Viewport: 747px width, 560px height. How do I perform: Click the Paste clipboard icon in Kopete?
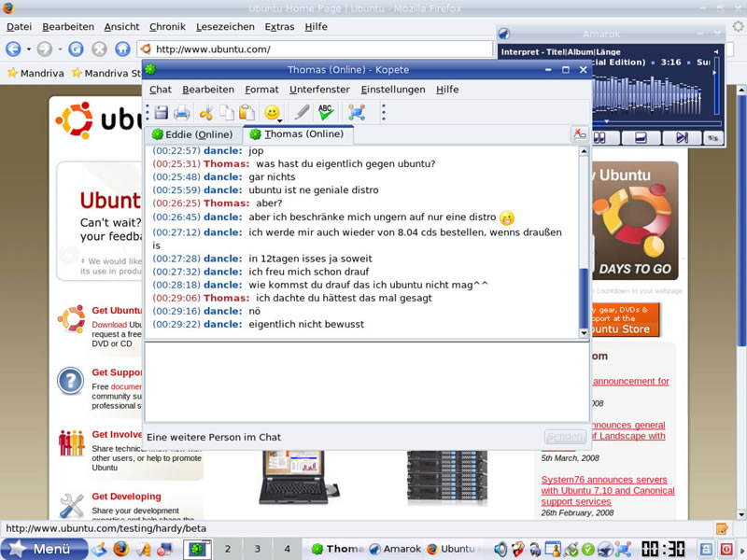tap(247, 112)
